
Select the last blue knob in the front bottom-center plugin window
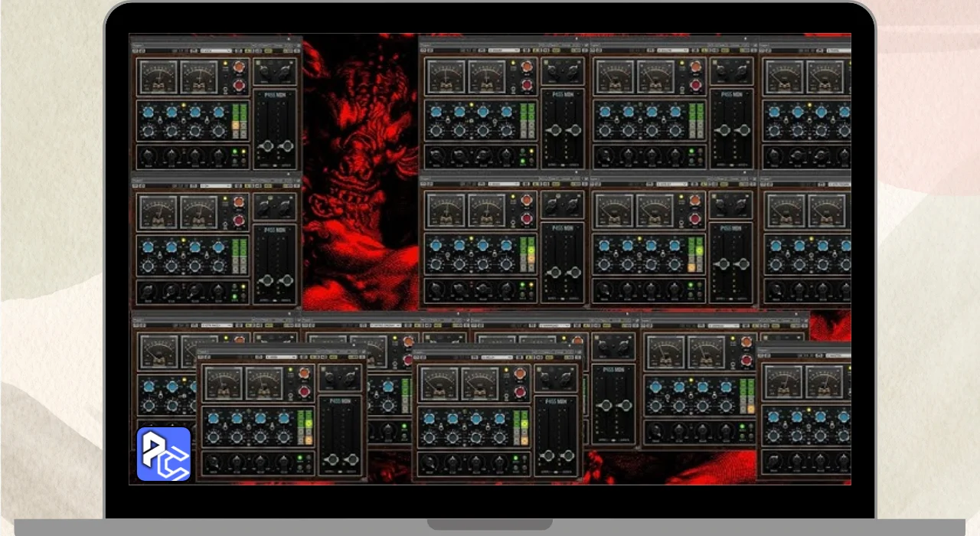(500, 418)
